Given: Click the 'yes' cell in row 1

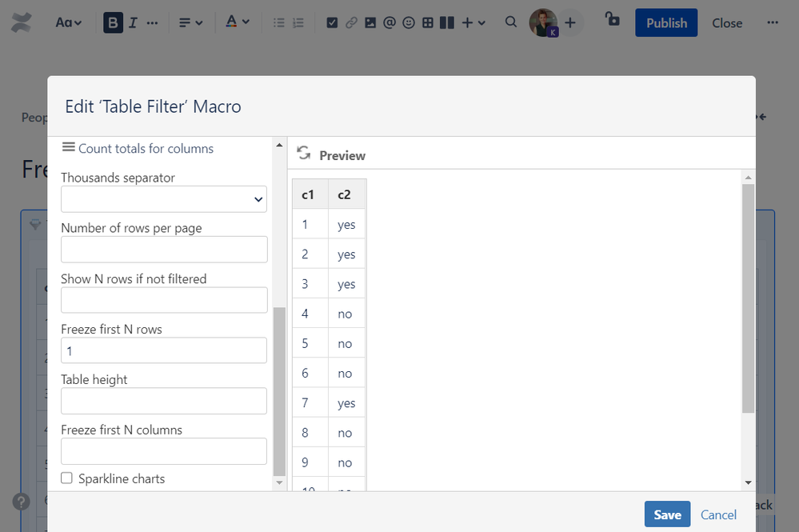Looking at the screenshot, I should pos(346,225).
